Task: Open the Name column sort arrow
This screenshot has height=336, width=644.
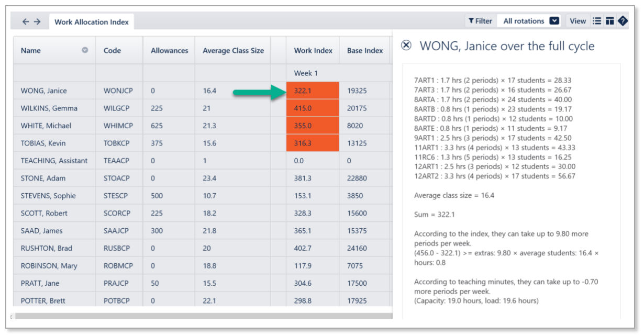Action: (84, 50)
